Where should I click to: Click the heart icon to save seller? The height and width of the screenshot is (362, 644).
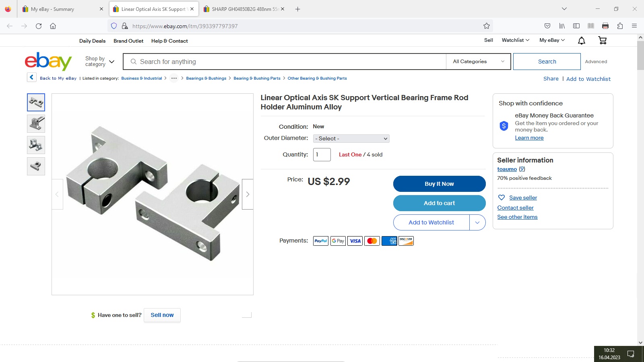(502, 197)
